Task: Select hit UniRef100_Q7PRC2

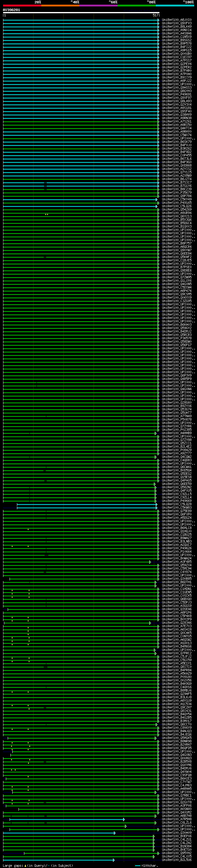Action: (x=177, y=653)
